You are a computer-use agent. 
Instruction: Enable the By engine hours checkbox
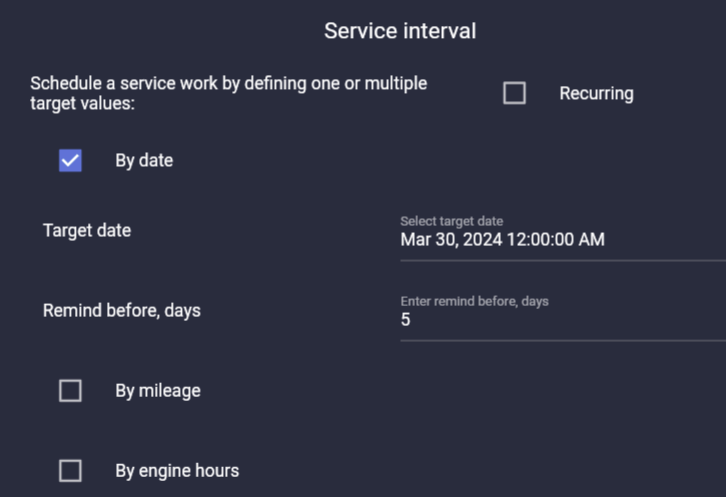pos(70,470)
